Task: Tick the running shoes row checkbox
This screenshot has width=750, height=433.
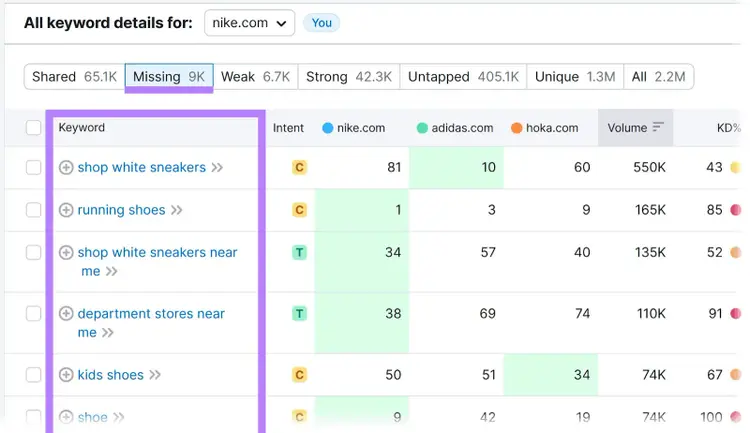Action: 33,210
